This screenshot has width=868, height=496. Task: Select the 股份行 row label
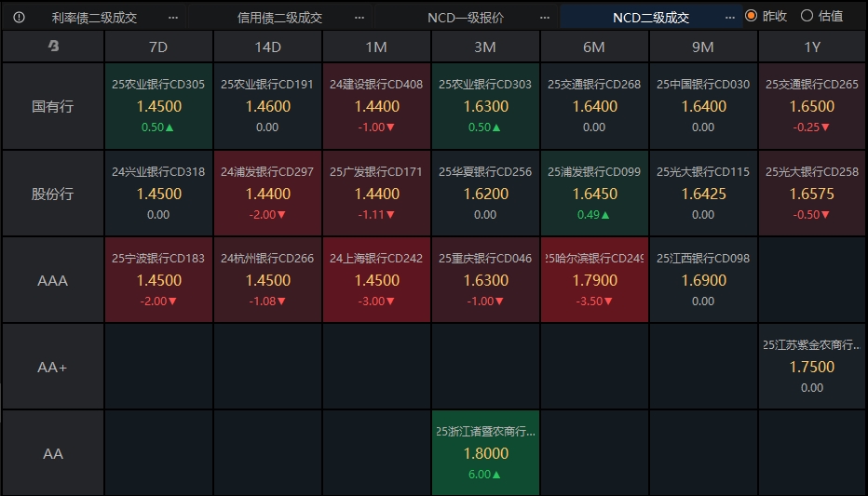[52, 194]
